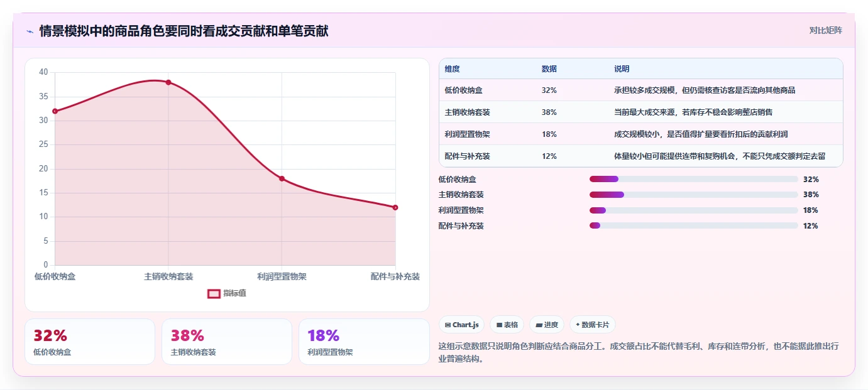Image resolution: width=868 pixels, height=390 pixels.
Task: Click the 说明 table column header
Action: [x=622, y=69]
